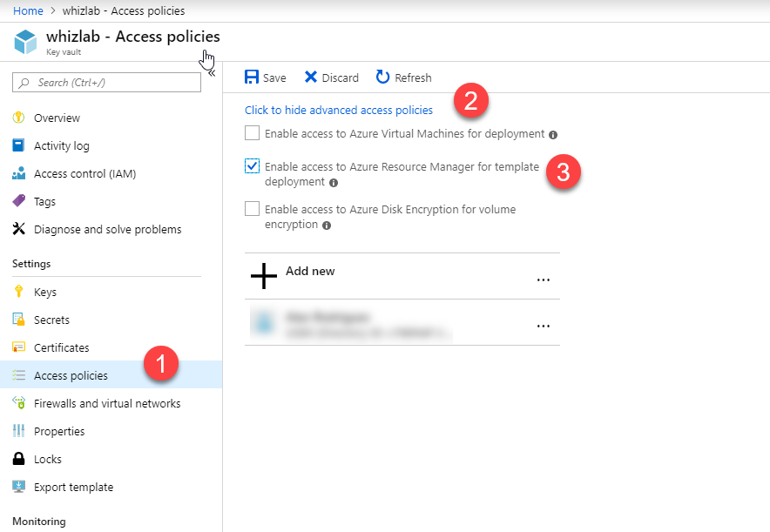Click the 'Settings' section heading
Image resolution: width=770 pixels, height=532 pixels.
(31, 264)
